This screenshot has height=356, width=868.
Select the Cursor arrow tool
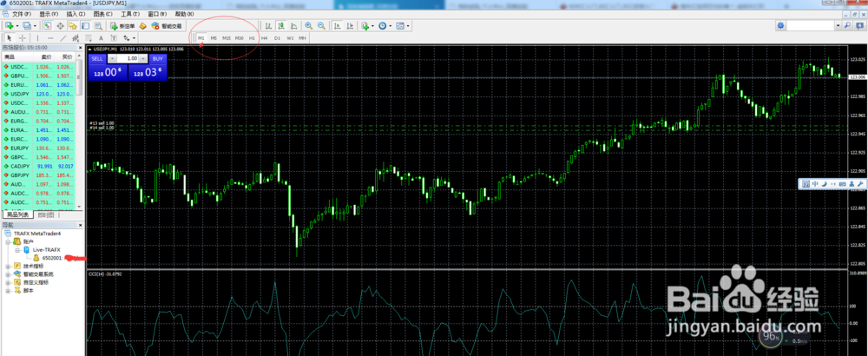(x=10, y=38)
